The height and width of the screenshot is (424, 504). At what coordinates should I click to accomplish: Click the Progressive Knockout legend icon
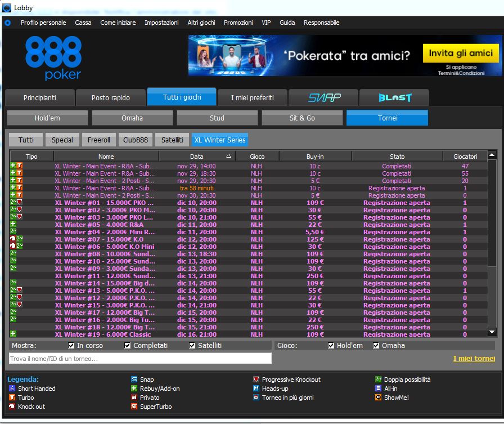[256, 380]
